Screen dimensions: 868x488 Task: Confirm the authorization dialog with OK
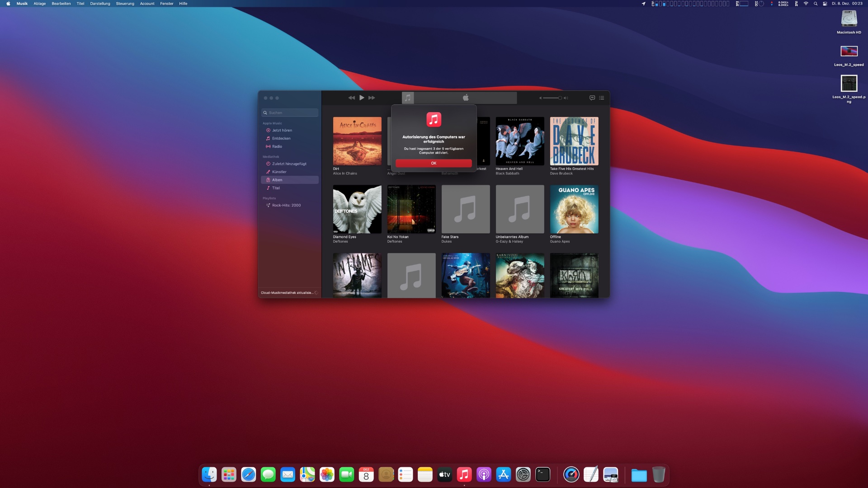pyautogui.click(x=433, y=163)
